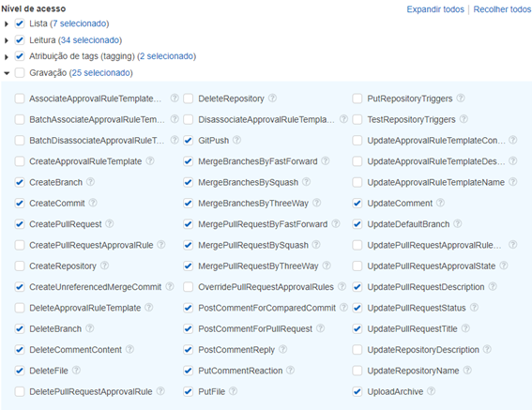The width and height of the screenshot is (532, 410).
Task: Click the Expandir todos link
Action: (435, 9)
